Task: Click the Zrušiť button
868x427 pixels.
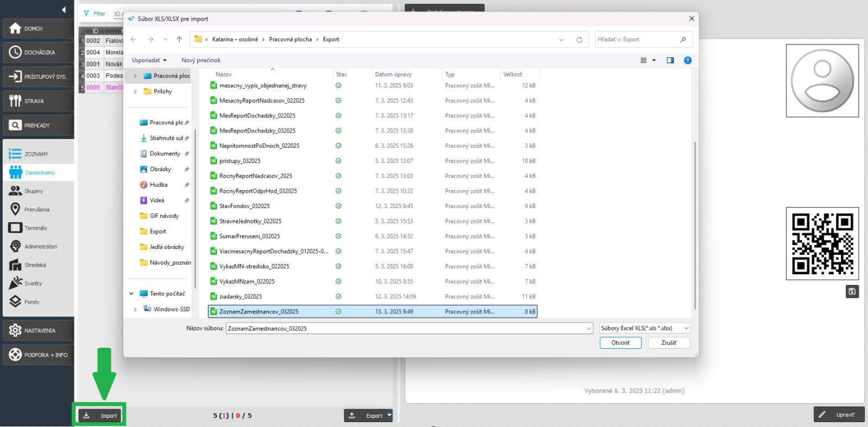Action: point(669,343)
